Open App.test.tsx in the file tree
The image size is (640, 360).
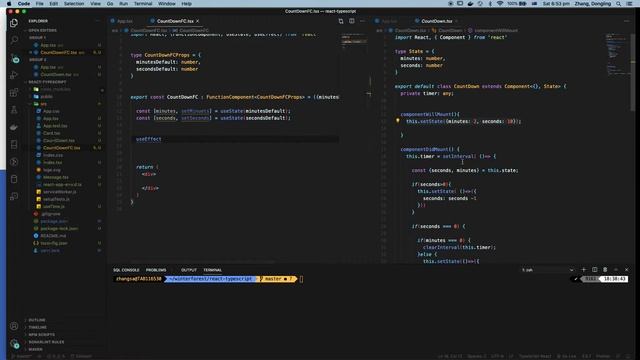pyautogui.click(x=55, y=126)
